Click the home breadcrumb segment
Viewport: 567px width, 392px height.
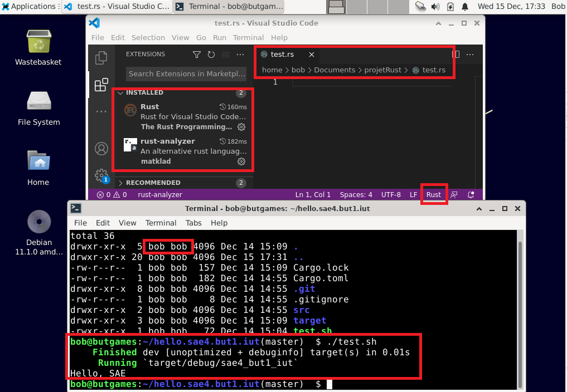pos(272,70)
